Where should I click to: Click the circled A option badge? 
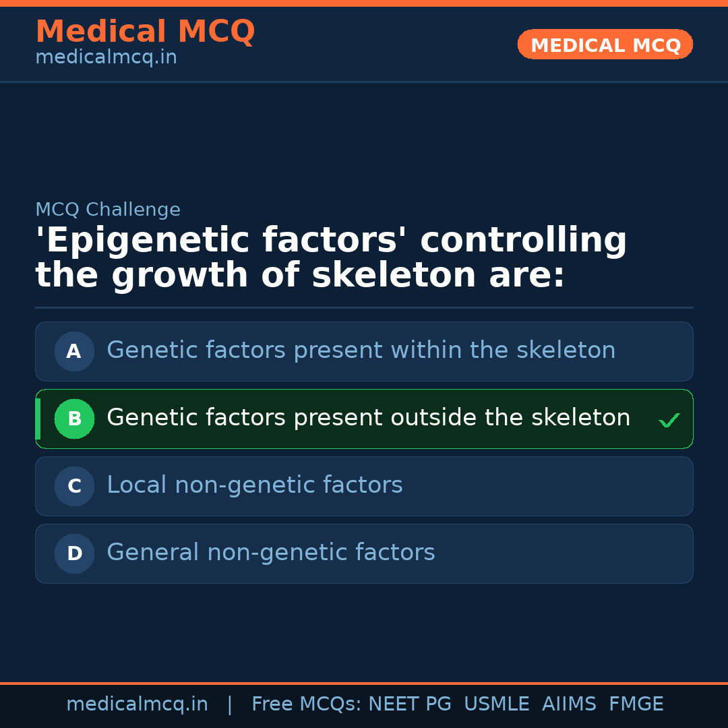click(74, 351)
